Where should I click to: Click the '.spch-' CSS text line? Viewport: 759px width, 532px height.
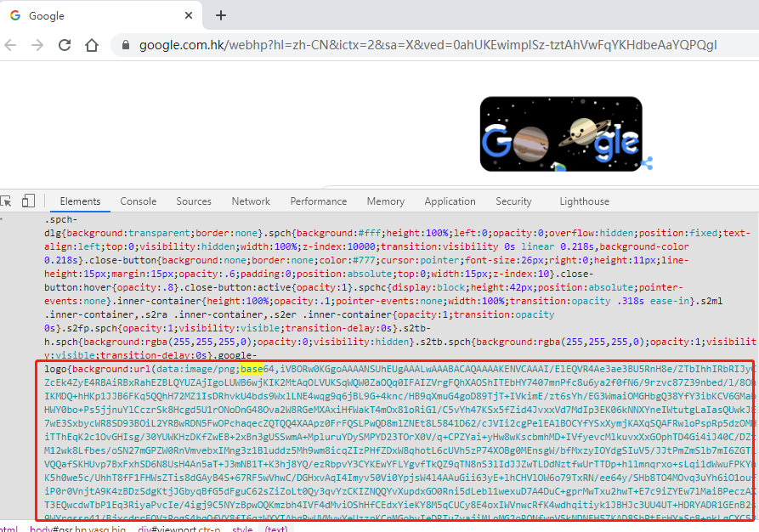61,219
